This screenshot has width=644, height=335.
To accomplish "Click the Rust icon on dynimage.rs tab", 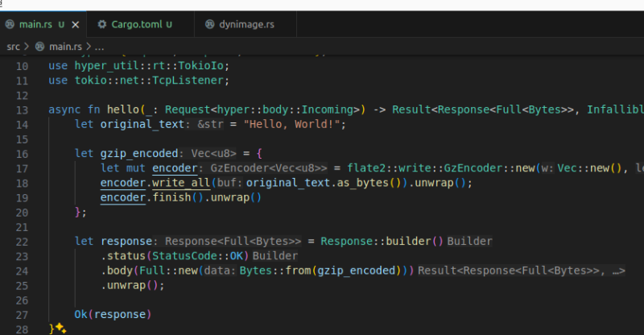I will [x=210, y=24].
